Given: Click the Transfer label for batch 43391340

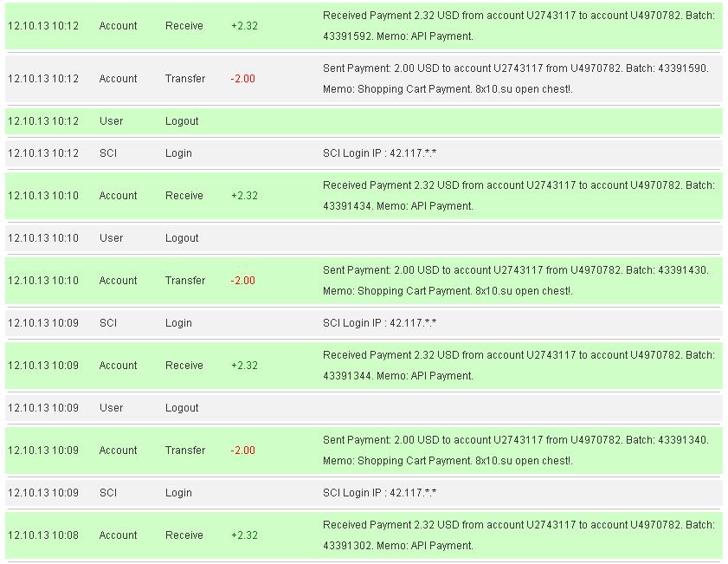Looking at the screenshot, I should [185, 451].
